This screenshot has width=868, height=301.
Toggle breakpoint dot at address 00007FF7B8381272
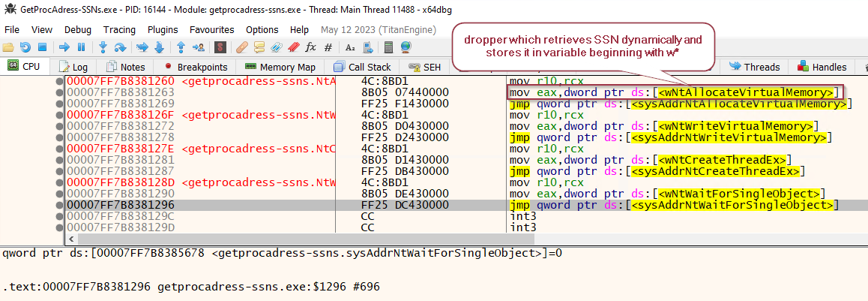coord(59,126)
